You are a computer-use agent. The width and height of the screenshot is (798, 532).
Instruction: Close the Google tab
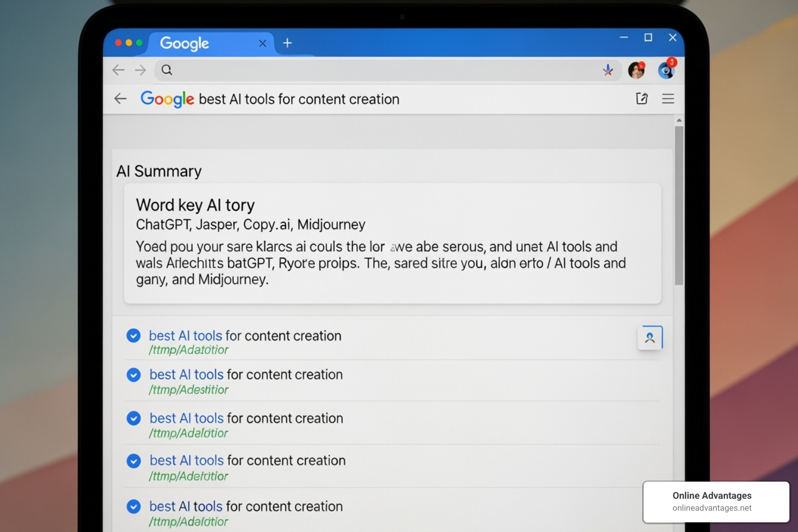click(x=263, y=43)
